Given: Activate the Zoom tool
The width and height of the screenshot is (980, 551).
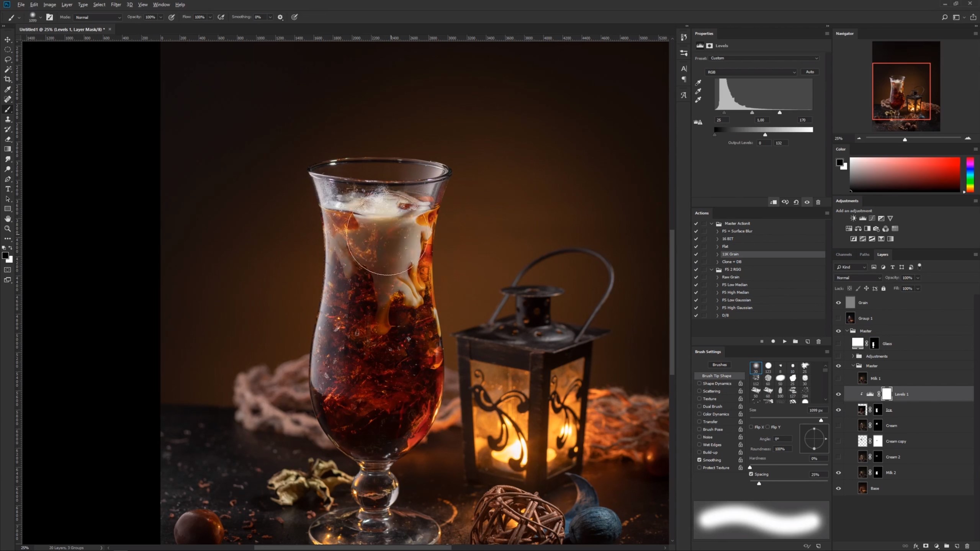Looking at the screenshot, I should [7, 229].
